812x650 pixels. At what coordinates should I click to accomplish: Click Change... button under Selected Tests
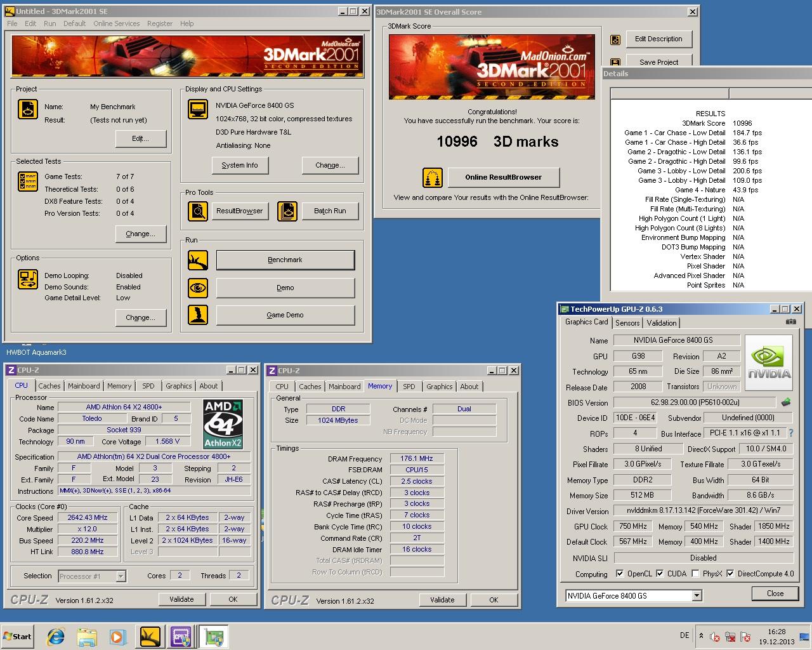tap(141, 234)
